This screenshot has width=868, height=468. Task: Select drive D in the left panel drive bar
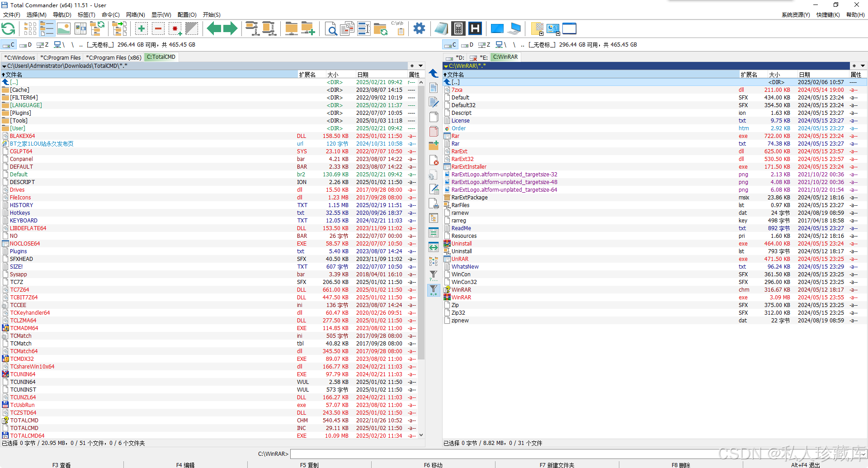(26, 45)
